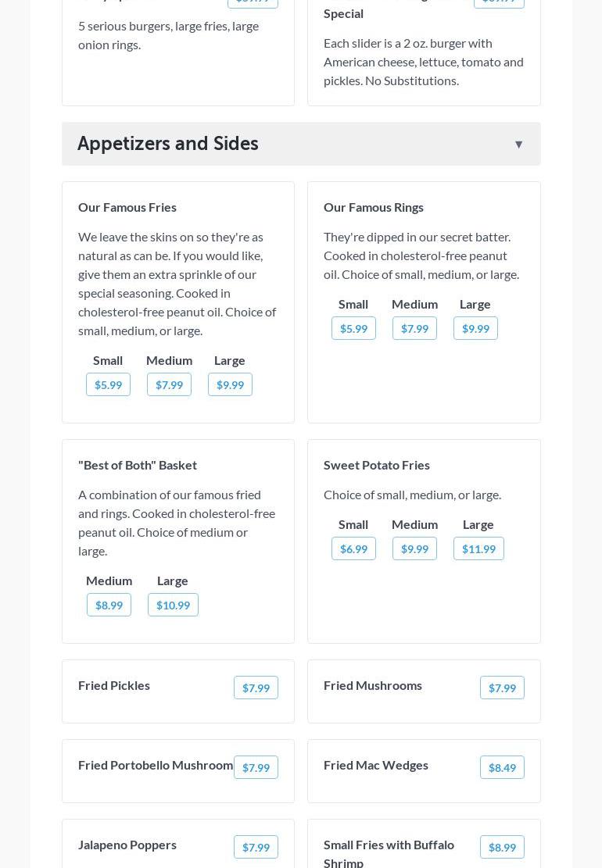
Task: Pick Medium Sweet Potato Fries at $9.99
Action: pos(414,549)
